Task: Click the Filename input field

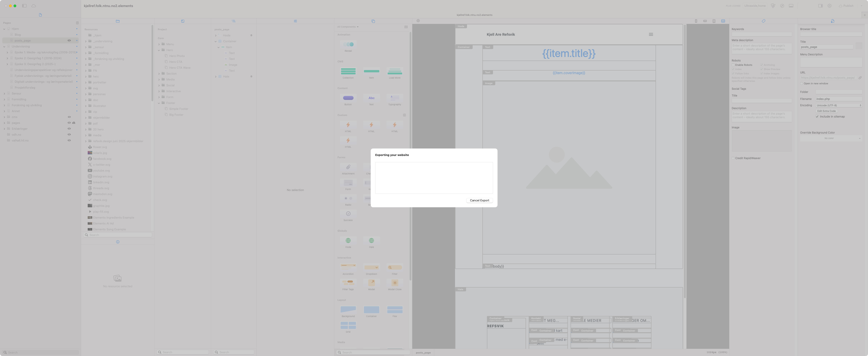Action: coord(838,99)
